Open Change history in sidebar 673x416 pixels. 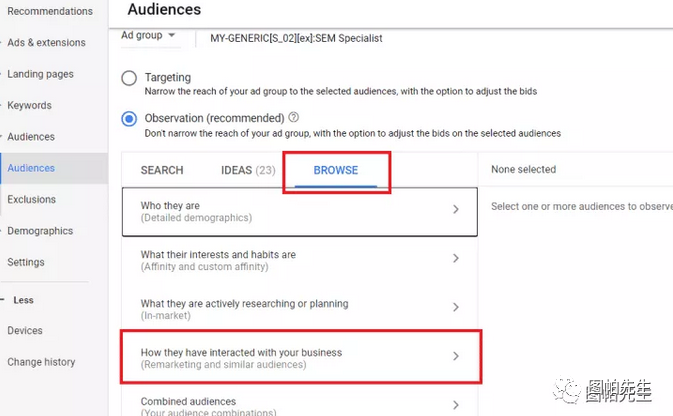tap(41, 362)
